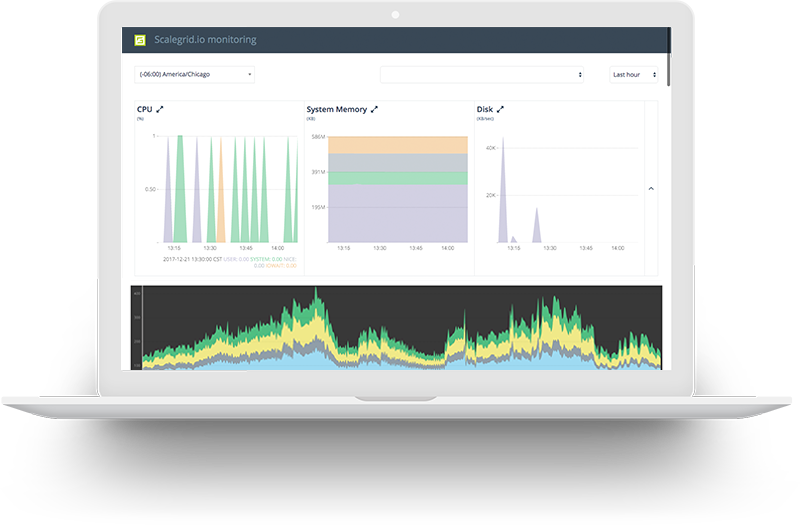Click the CPU panel title
Image resolution: width=800 pixels, height=525 pixels.
[145, 109]
